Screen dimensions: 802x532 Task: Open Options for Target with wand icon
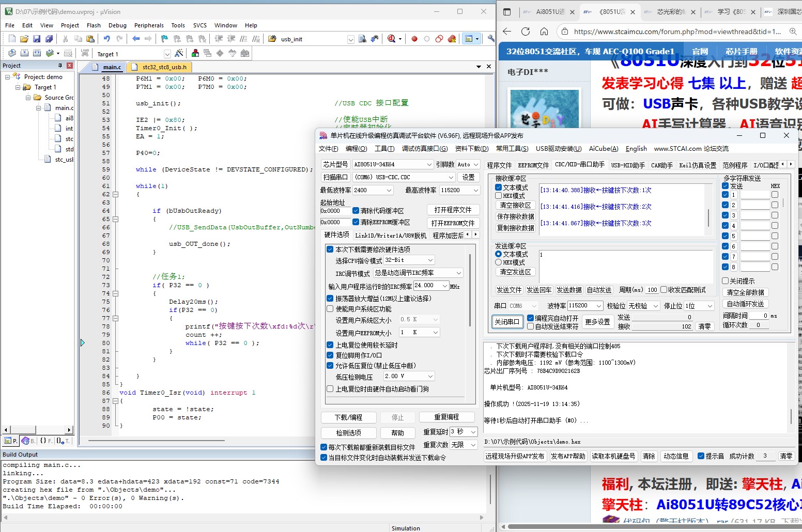tap(179, 53)
